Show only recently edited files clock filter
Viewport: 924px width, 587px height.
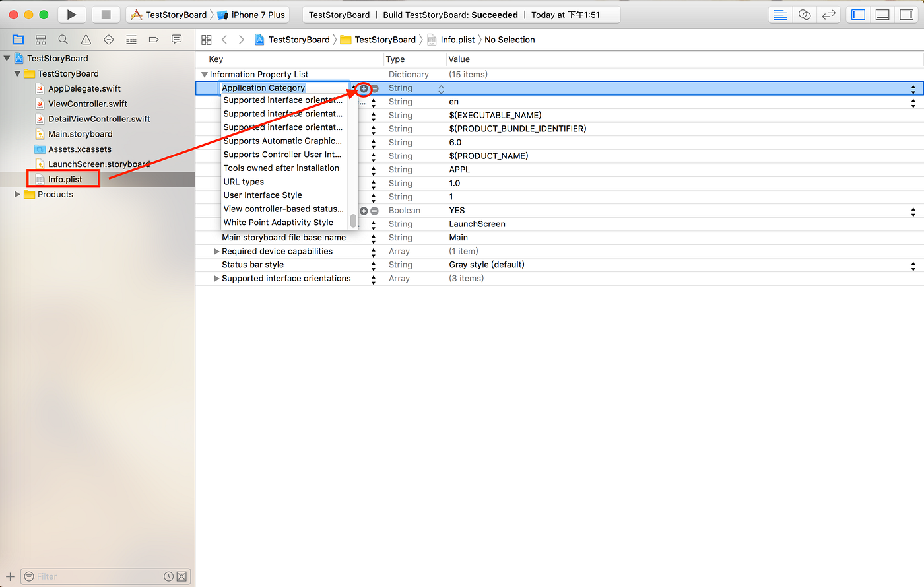[169, 576]
